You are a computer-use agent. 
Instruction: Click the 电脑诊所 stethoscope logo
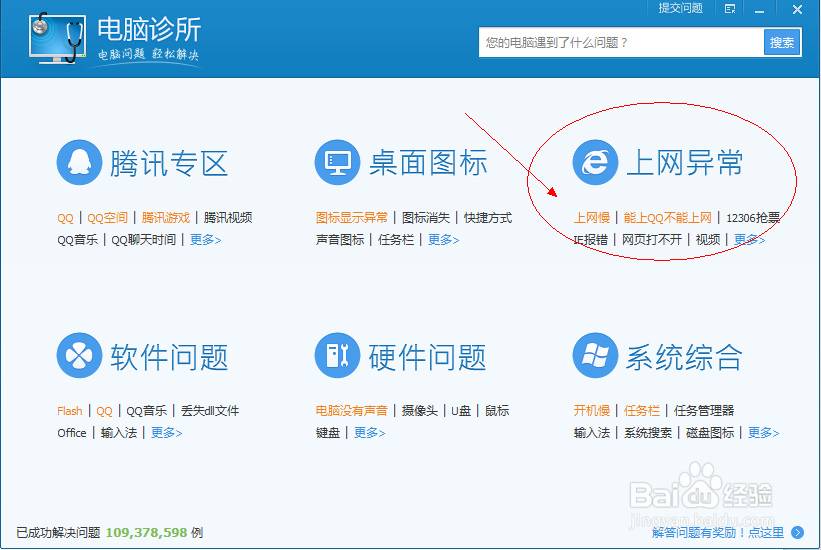point(58,38)
